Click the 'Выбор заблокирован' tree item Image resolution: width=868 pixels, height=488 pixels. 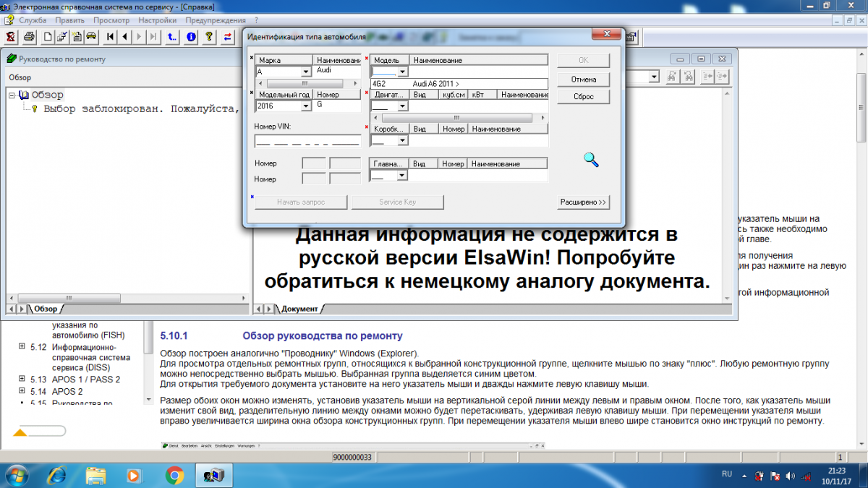(141, 109)
